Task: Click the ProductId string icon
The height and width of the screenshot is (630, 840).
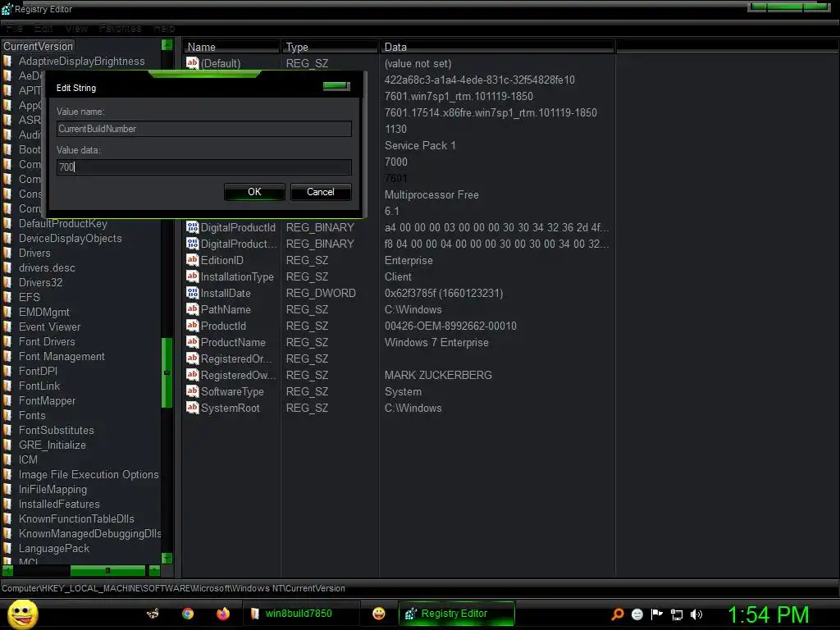Action: [192, 326]
